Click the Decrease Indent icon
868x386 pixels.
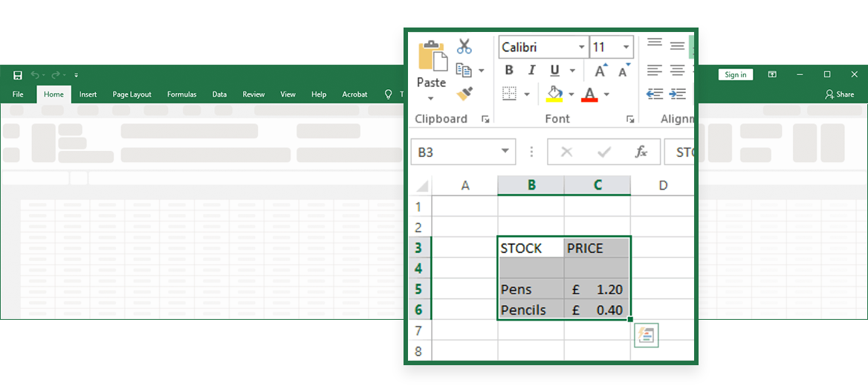tap(655, 94)
